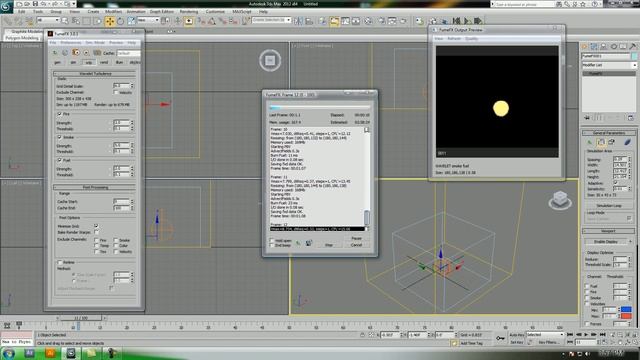Open Preferences menu in FumeFX window
The width and height of the screenshot is (640, 360).
71,43
